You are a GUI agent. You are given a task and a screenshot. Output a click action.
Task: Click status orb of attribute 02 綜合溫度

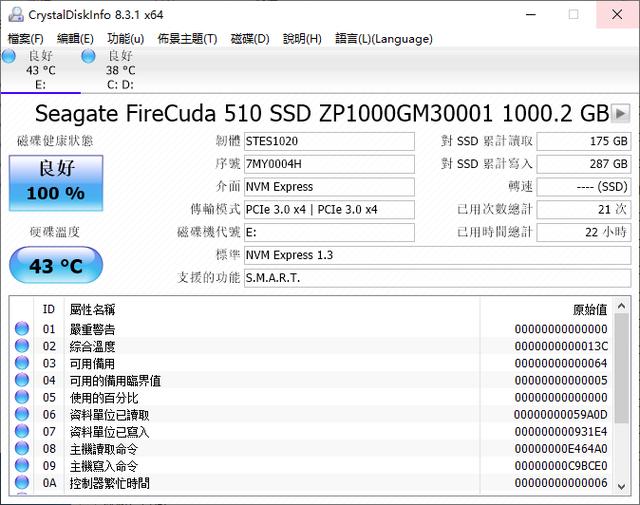(22, 346)
